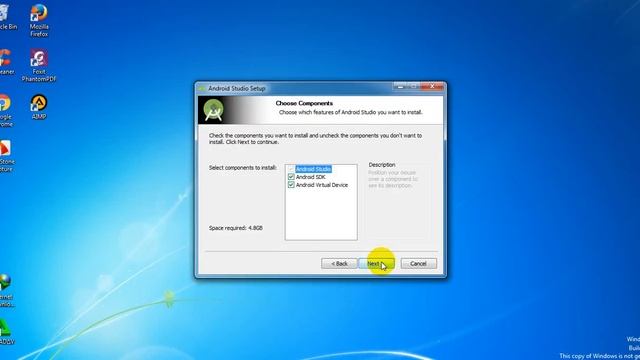The height and width of the screenshot is (360, 640).
Task: Click the Next button
Action: (x=376, y=264)
